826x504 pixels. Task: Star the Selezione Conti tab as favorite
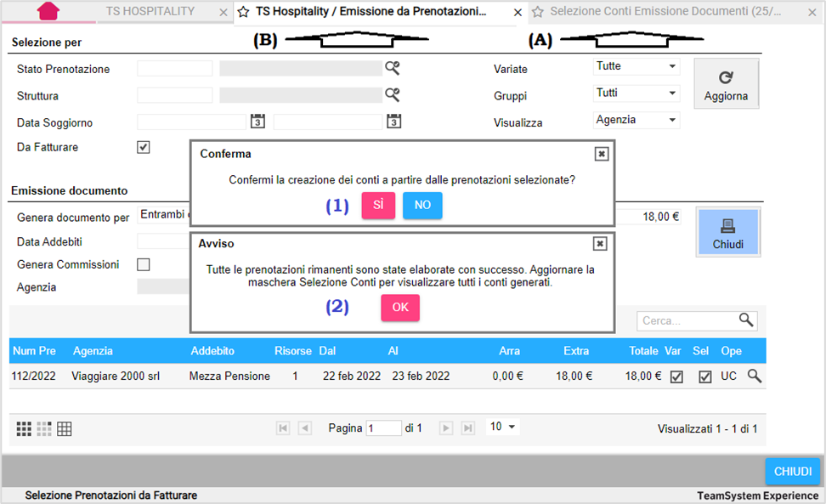coord(537,12)
